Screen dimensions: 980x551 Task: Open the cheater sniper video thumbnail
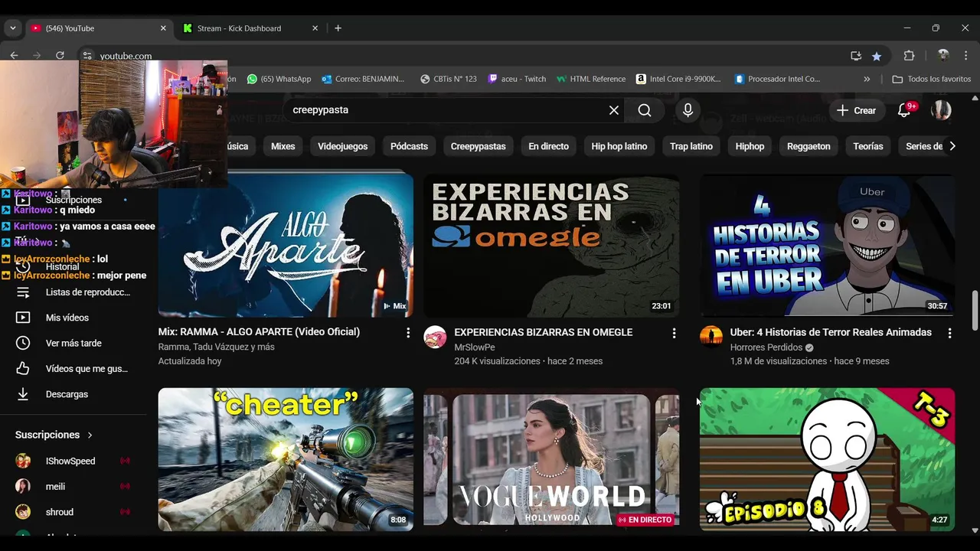pos(286,459)
